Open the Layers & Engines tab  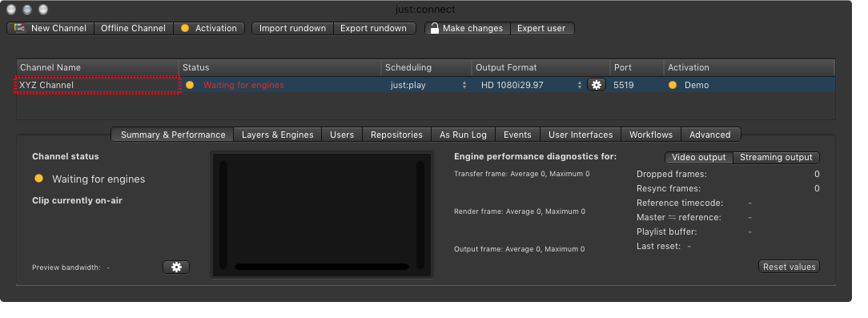tap(277, 135)
